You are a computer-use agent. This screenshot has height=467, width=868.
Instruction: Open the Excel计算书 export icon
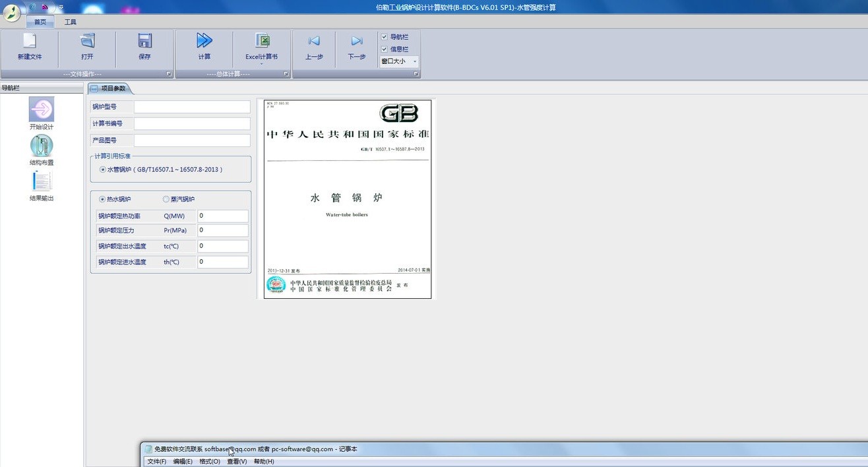(261, 47)
